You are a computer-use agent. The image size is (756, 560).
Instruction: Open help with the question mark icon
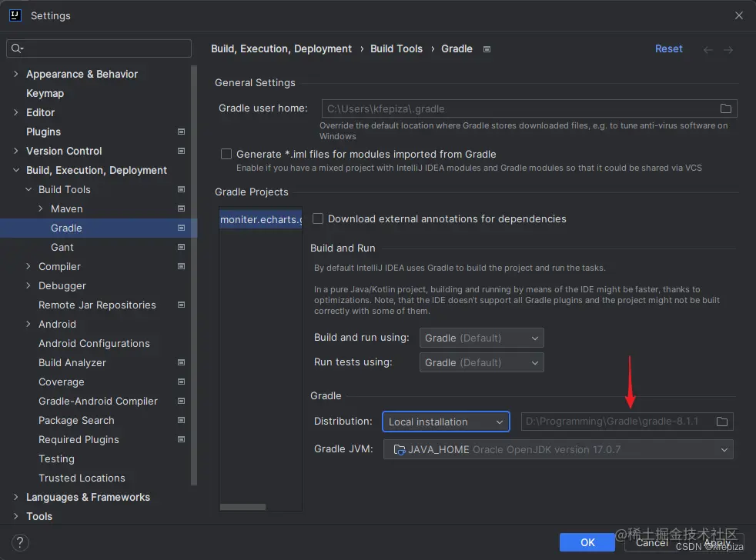pyautogui.click(x=20, y=542)
